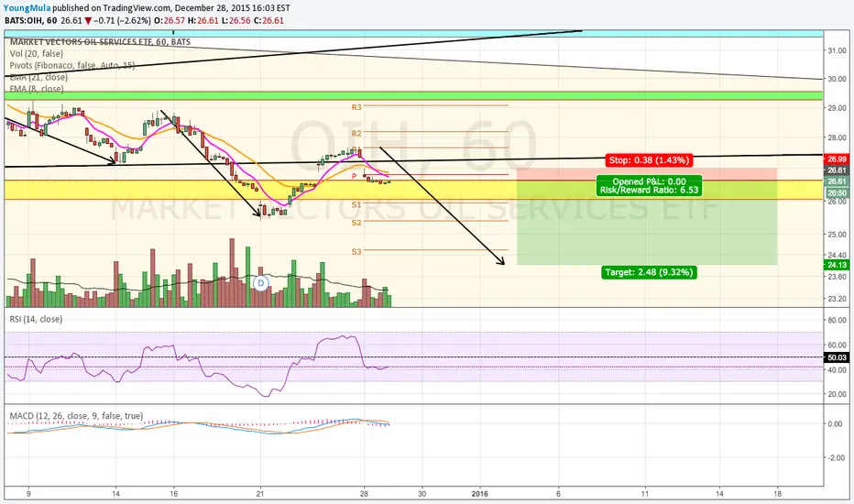Click the 11 date label on the time axis

point(645,494)
